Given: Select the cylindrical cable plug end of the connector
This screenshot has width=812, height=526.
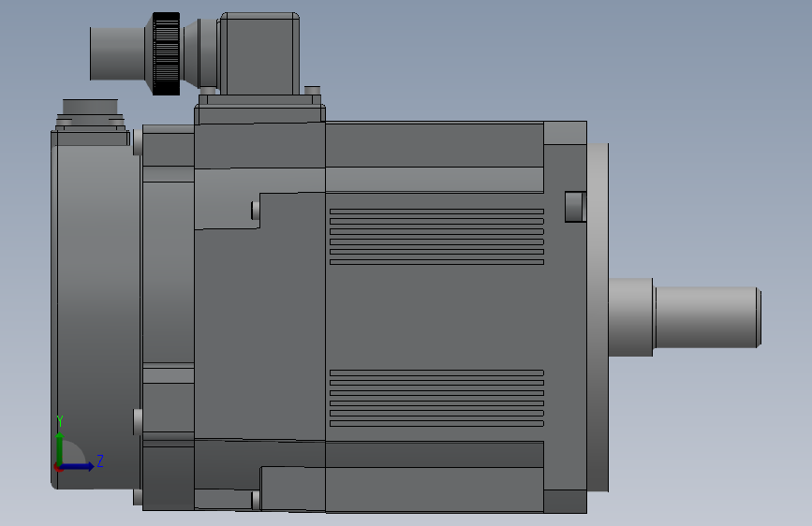Looking at the screenshot, I should tap(117, 54).
